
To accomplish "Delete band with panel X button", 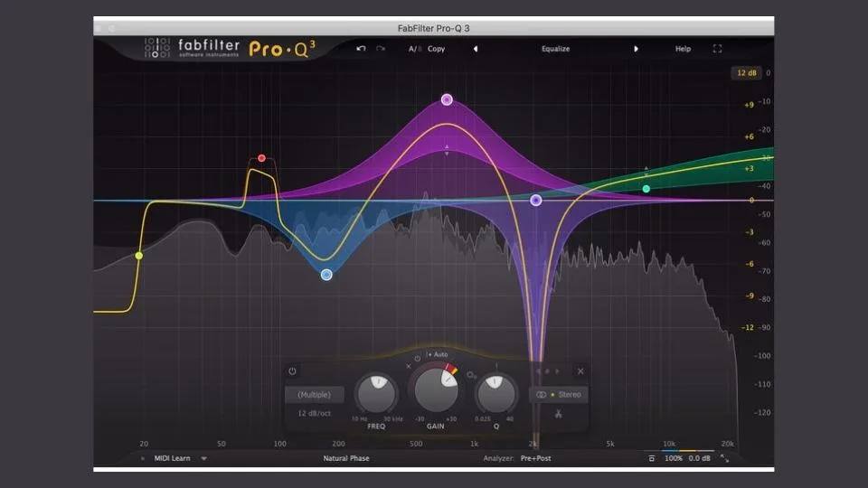I will pyautogui.click(x=580, y=371).
